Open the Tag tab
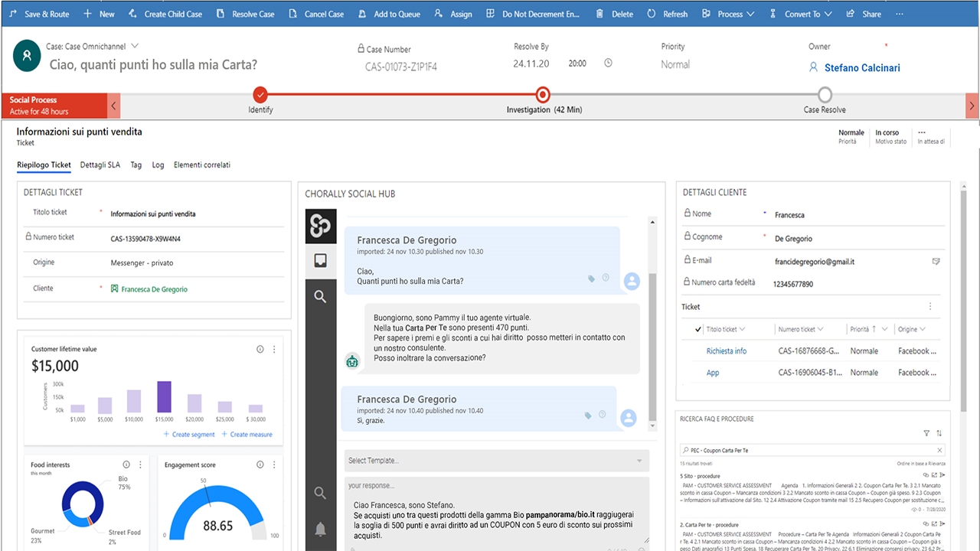Image resolution: width=980 pixels, height=551 pixels. click(136, 165)
